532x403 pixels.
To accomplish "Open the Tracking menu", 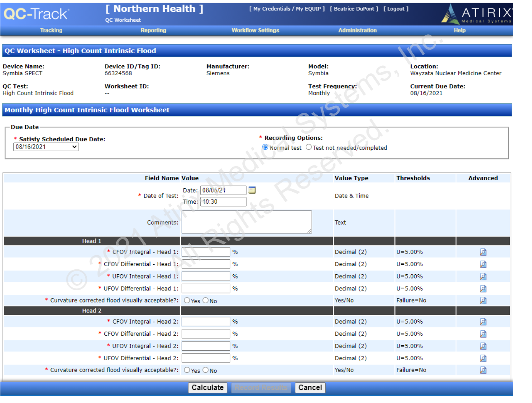I will click(51, 31).
